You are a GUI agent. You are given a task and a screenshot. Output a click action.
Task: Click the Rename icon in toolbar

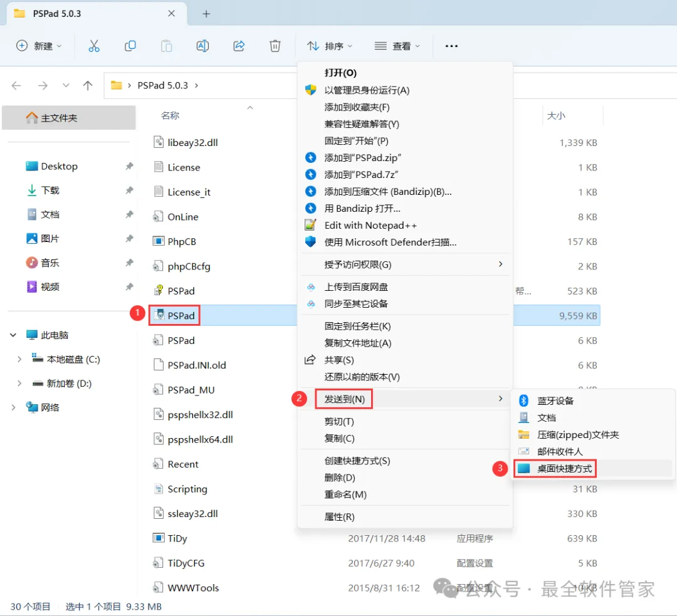(202, 46)
